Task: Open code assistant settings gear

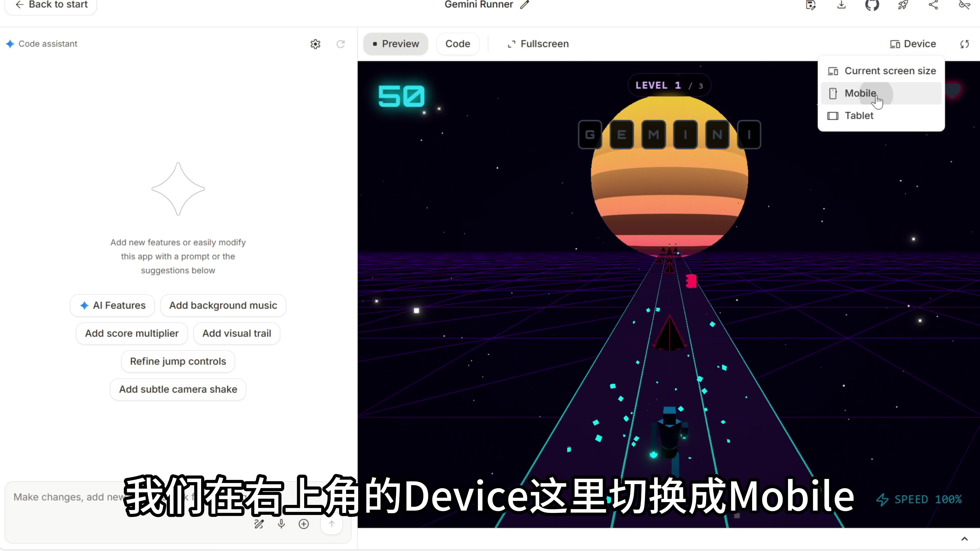Action: [315, 44]
